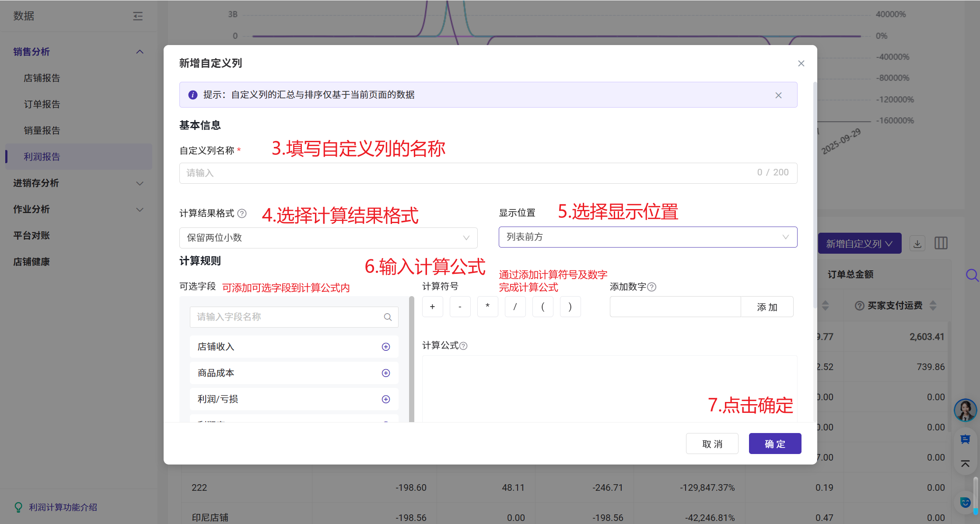980x524 pixels.
Task: Open 平台对账 in the sidebar
Action: coord(31,236)
